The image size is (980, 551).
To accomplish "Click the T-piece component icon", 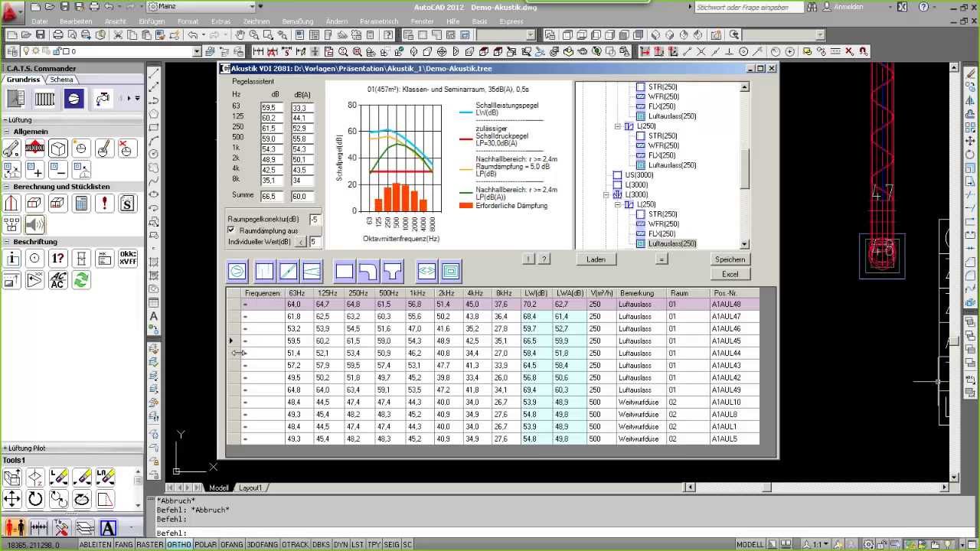I will 392,271.
